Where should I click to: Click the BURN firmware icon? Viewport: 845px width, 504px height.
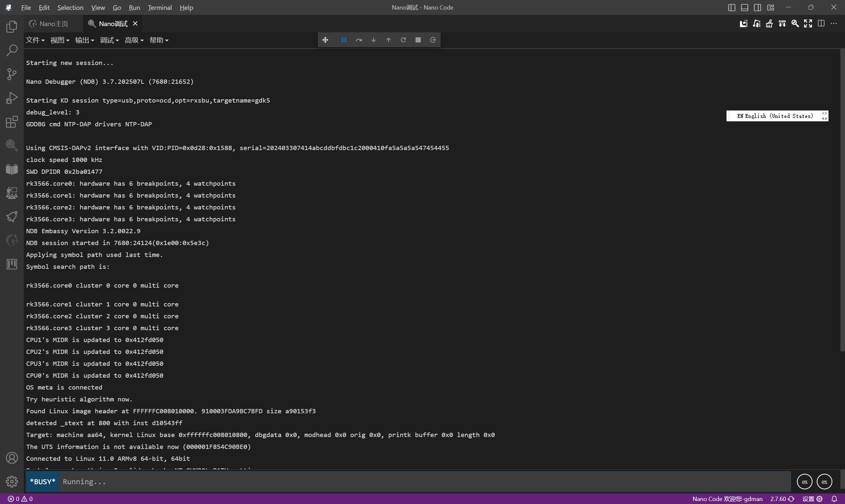click(782, 23)
